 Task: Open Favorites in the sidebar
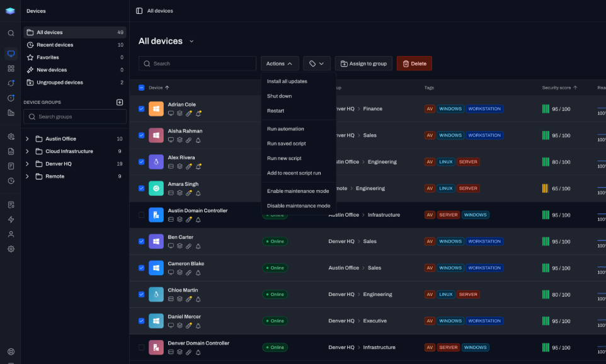74,57
